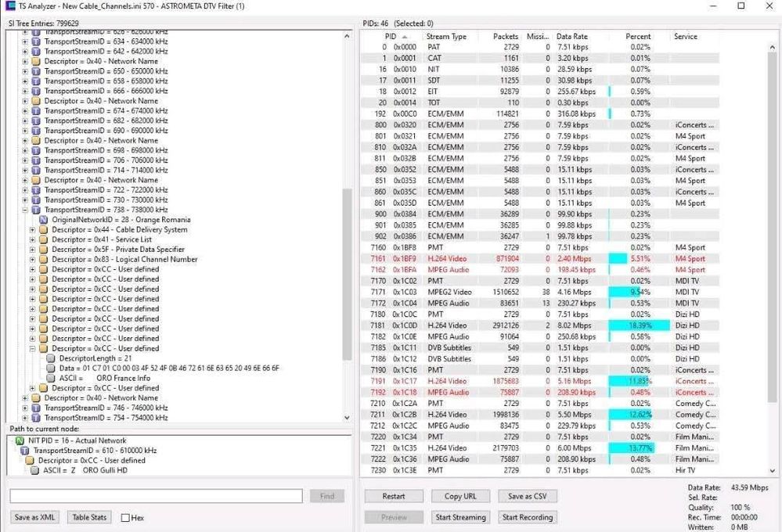The width and height of the screenshot is (782, 532).
Task: Sort by the Data Rate column header
Action: pyautogui.click(x=571, y=37)
